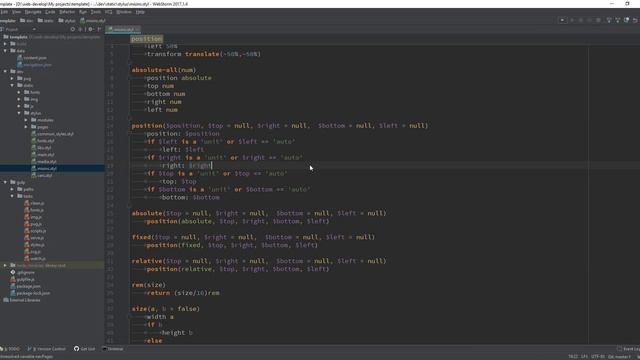
Task: Open the Project panel gear settings icon
Action: coord(91,29)
